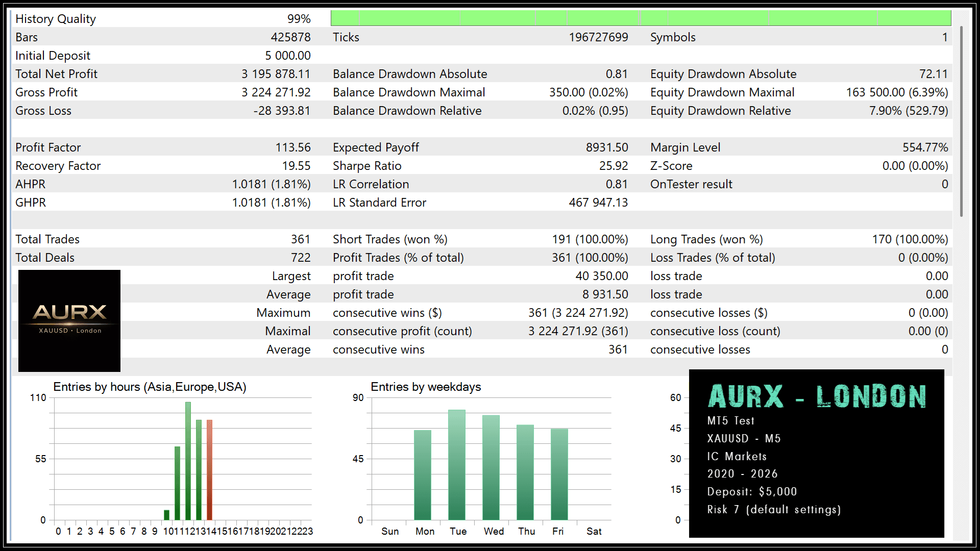The image size is (980, 551).
Task: Click the Sharpe Ratio value 25.92
Action: [614, 166]
